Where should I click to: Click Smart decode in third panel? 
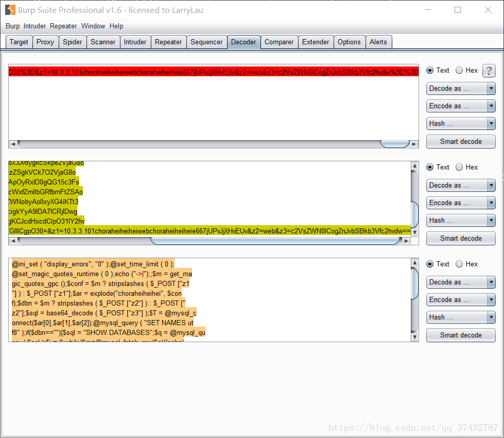[x=461, y=335]
